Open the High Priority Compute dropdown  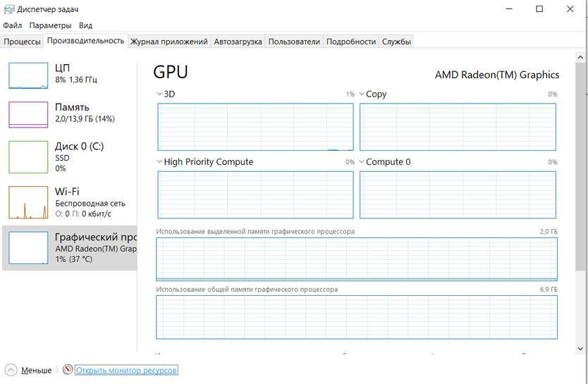pyautogui.click(x=159, y=161)
